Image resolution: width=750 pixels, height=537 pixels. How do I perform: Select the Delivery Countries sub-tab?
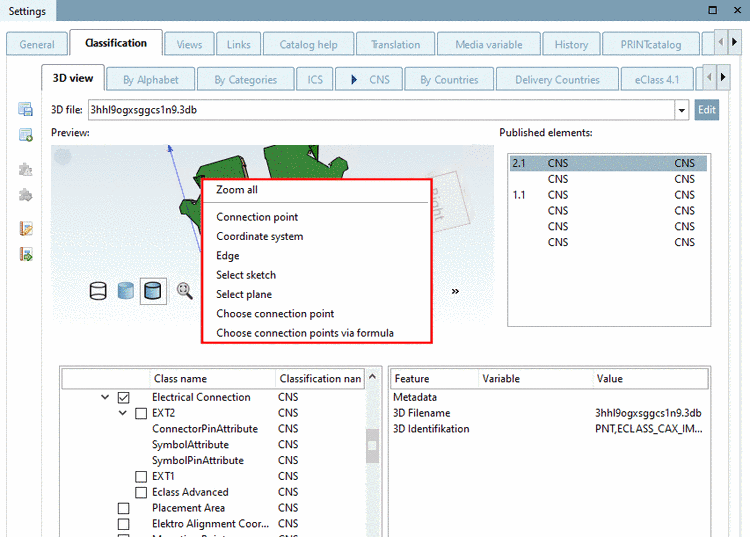click(557, 79)
